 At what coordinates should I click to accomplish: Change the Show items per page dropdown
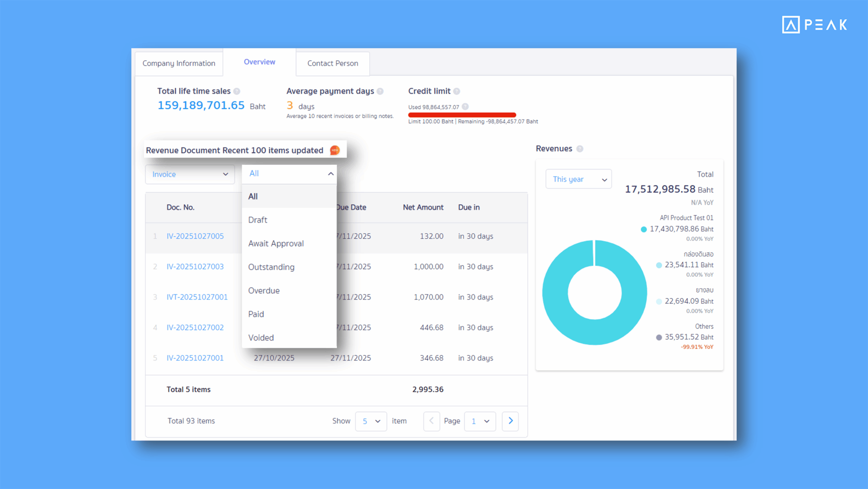point(371,421)
